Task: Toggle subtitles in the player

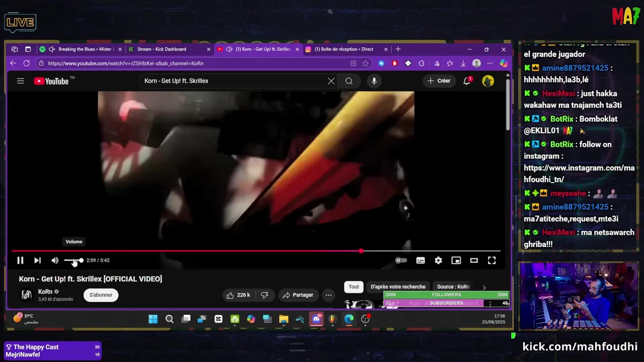Action: pyautogui.click(x=421, y=260)
